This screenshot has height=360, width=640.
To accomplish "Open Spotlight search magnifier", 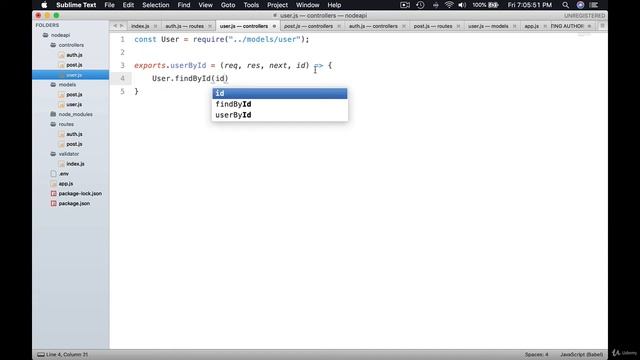I will point(565,5).
